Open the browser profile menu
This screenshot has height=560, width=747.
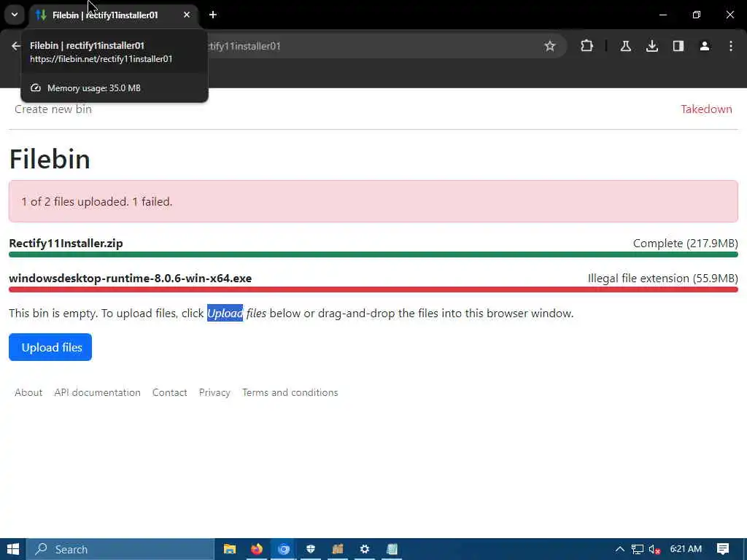click(x=705, y=46)
